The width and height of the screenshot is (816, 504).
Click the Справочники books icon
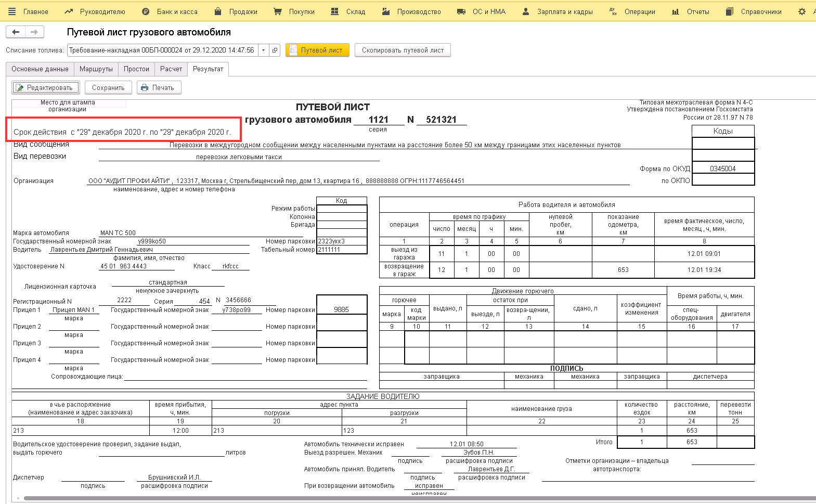click(x=730, y=11)
